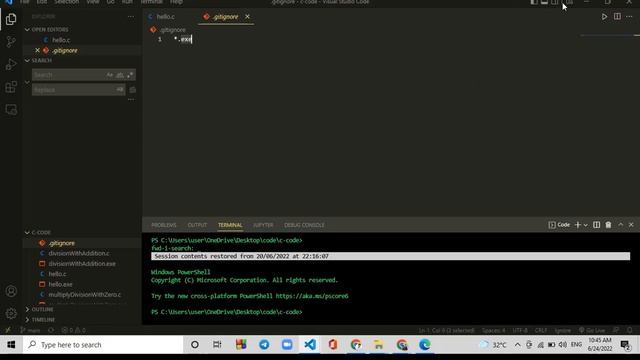Open the File menu
Screen dimensions: 640x360
[x=24, y=2]
